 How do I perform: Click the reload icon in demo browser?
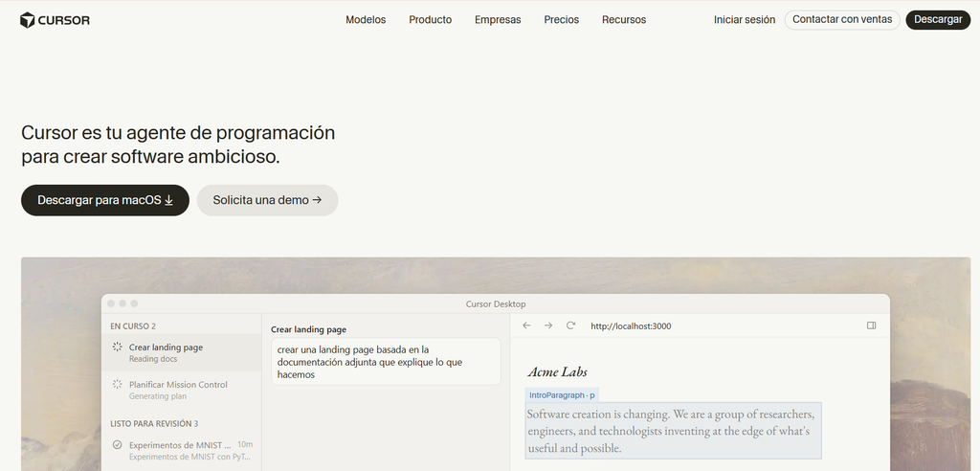click(x=570, y=325)
